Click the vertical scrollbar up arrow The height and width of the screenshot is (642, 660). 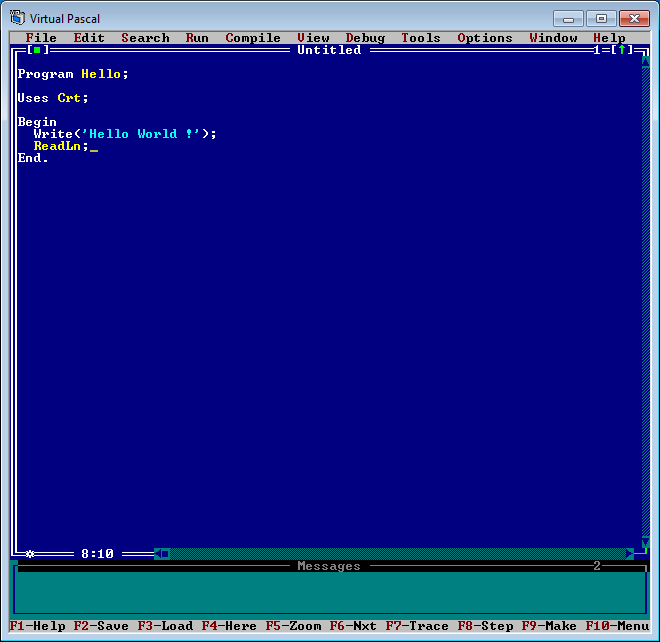point(645,62)
